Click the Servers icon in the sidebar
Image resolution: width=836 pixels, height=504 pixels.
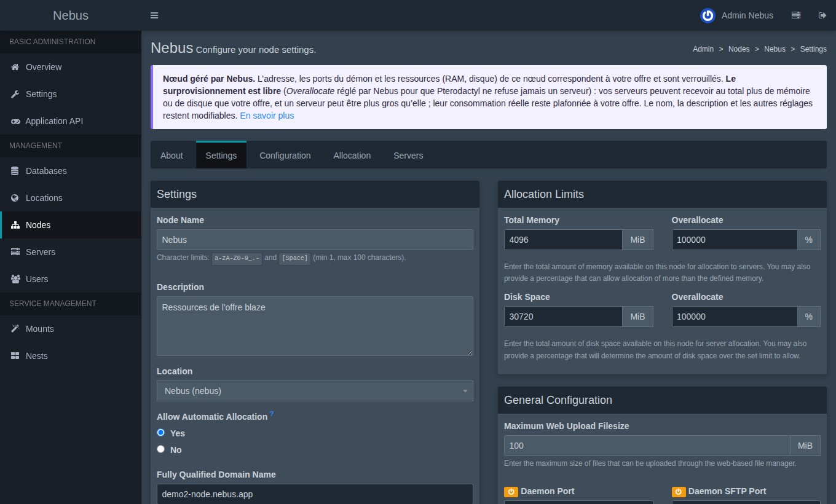[15, 252]
